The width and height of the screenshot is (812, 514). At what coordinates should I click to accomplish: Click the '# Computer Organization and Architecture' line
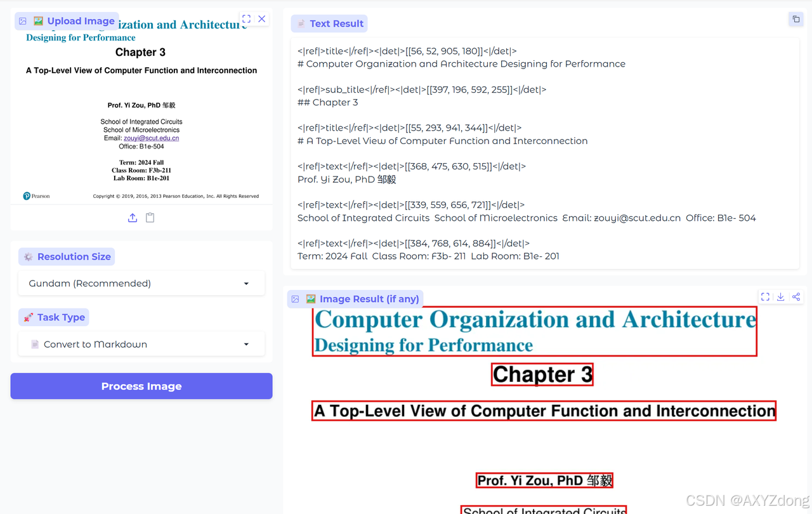point(461,64)
